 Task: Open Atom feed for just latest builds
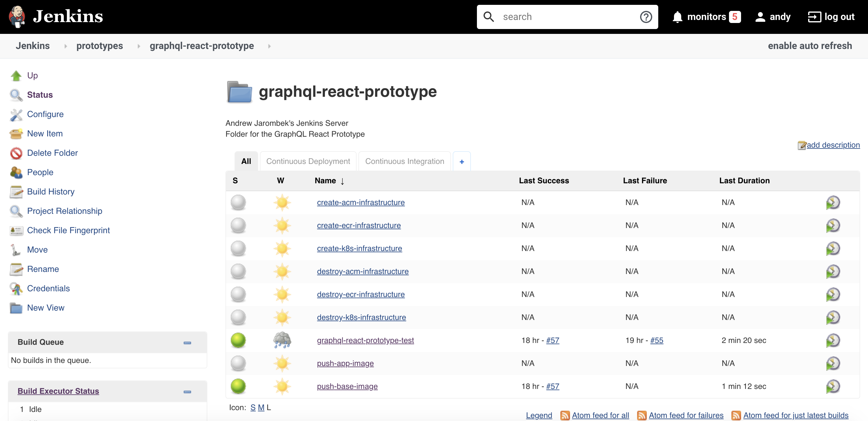(x=795, y=416)
